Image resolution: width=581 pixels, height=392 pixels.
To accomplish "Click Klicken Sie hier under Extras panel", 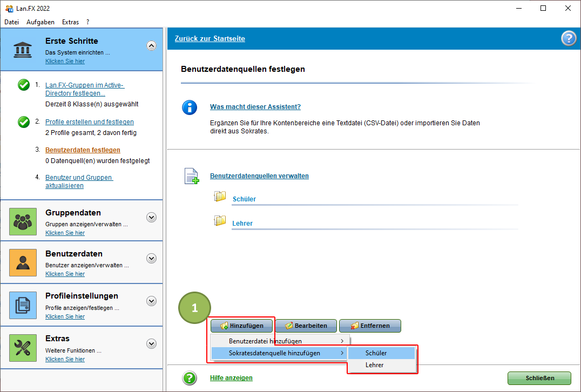I will pyautogui.click(x=65, y=359).
